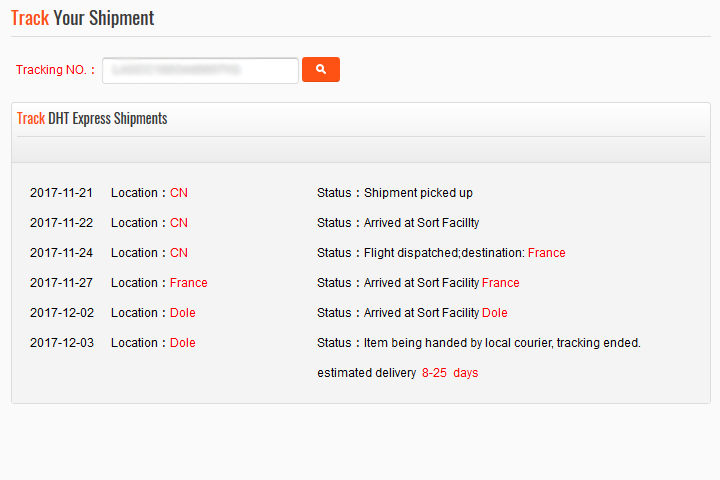Viewport: 720px width, 480px height.
Task: Click location CN in the 2017-11-24 row
Action: (x=179, y=253)
